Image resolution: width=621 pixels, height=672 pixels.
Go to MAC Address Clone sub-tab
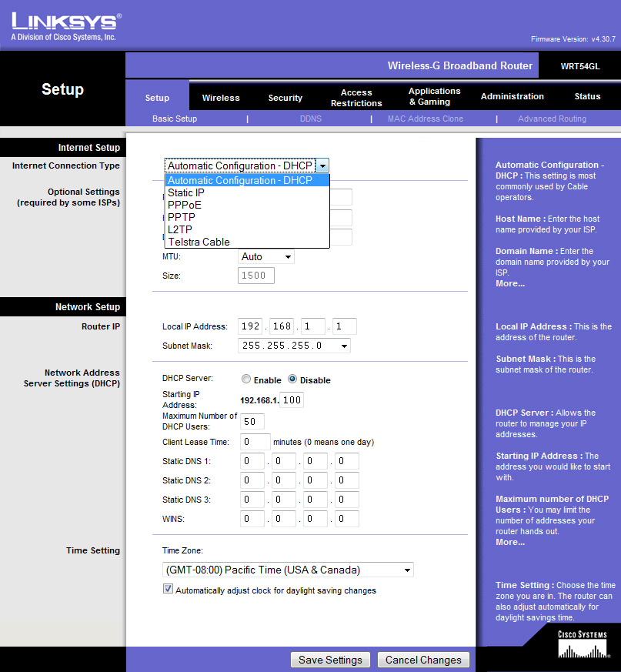point(425,119)
